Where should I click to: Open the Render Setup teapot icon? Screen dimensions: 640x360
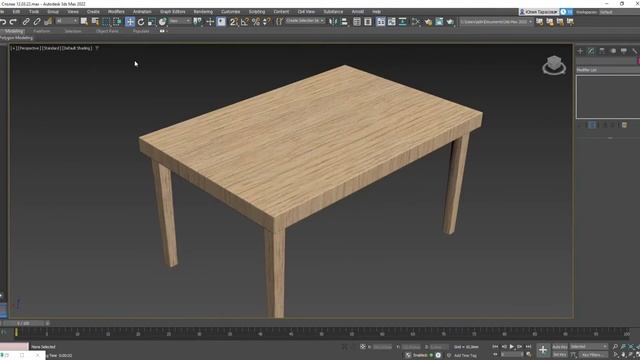pyautogui.click(x=428, y=22)
